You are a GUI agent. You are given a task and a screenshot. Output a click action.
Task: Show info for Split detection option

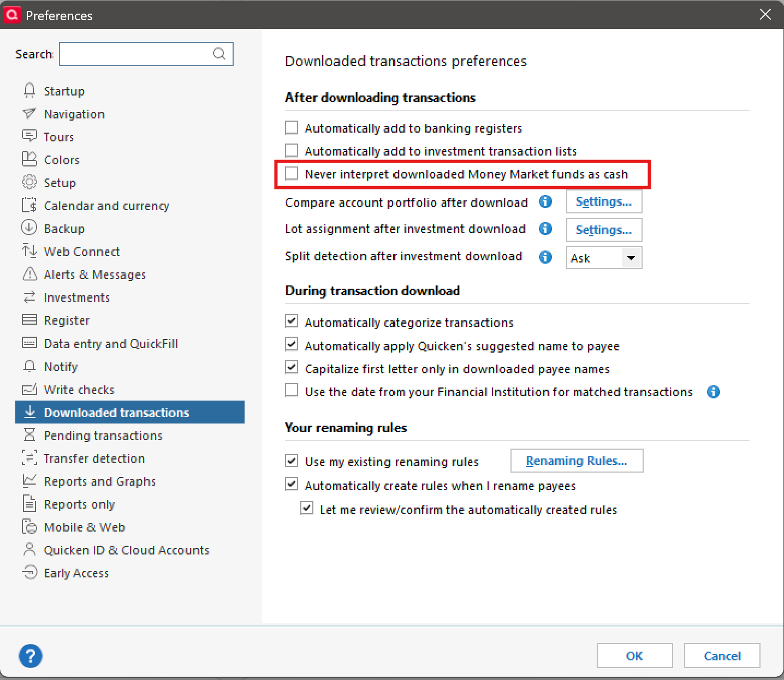coord(545,257)
